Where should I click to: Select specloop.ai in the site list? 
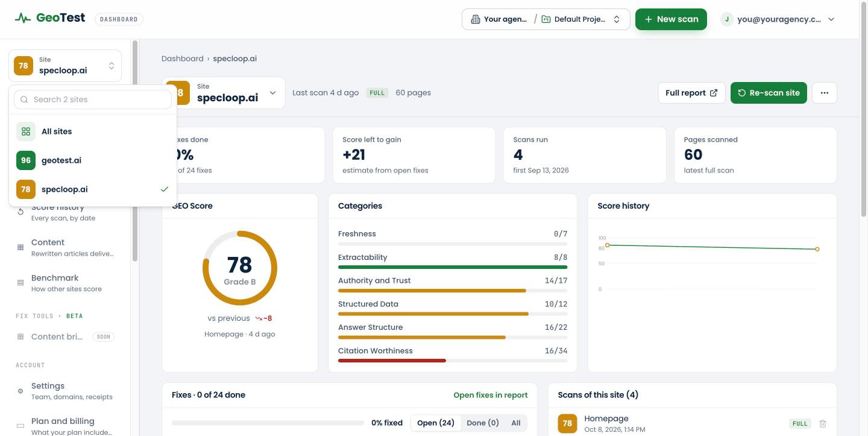click(x=93, y=189)
